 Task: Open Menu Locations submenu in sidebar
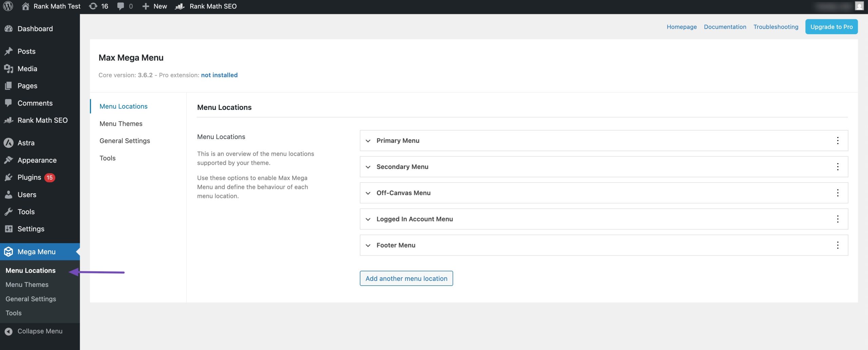pyautogui.click(x=31, y=270)
